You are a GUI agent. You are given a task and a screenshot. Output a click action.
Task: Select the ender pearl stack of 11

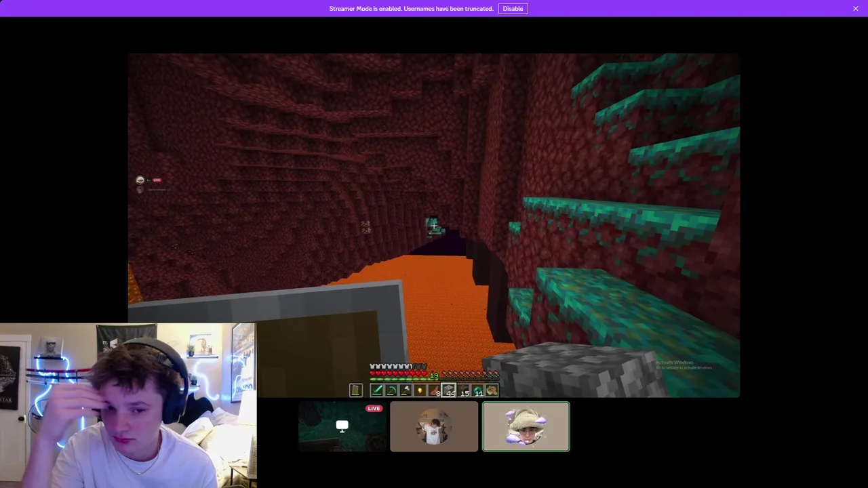[x=477, y=390]
